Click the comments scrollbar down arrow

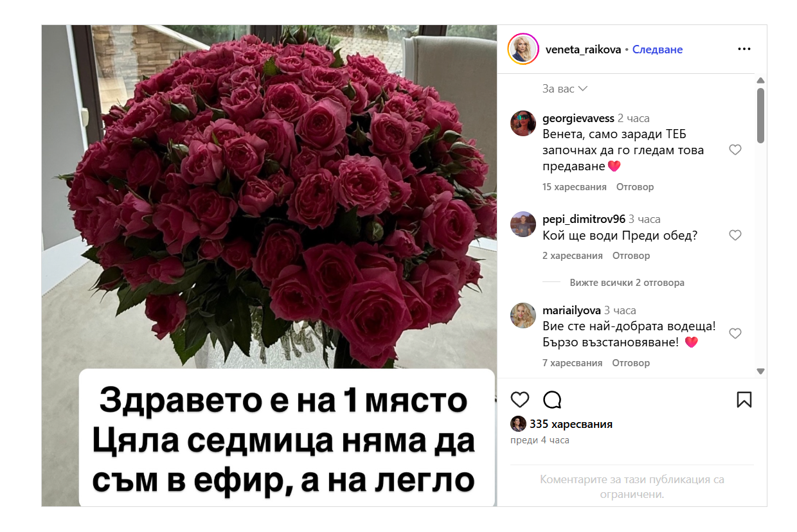pos(760,371)
